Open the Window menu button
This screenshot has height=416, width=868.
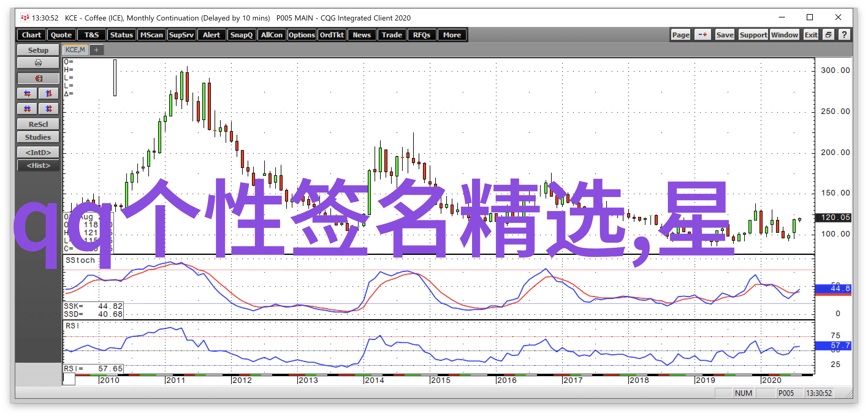click(784, 35)
